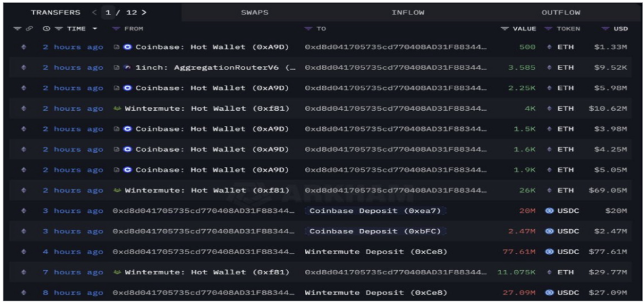Click the 1inch logo icon in the FROM column
Screen dimensions: 644x304
tap(128, 67)
